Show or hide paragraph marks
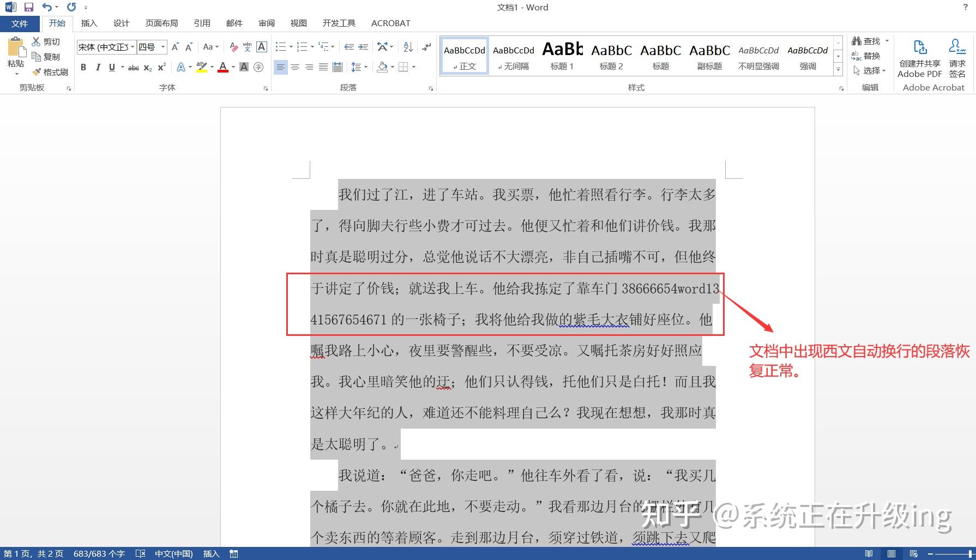The image size is (976, 560). coord(426,47)
